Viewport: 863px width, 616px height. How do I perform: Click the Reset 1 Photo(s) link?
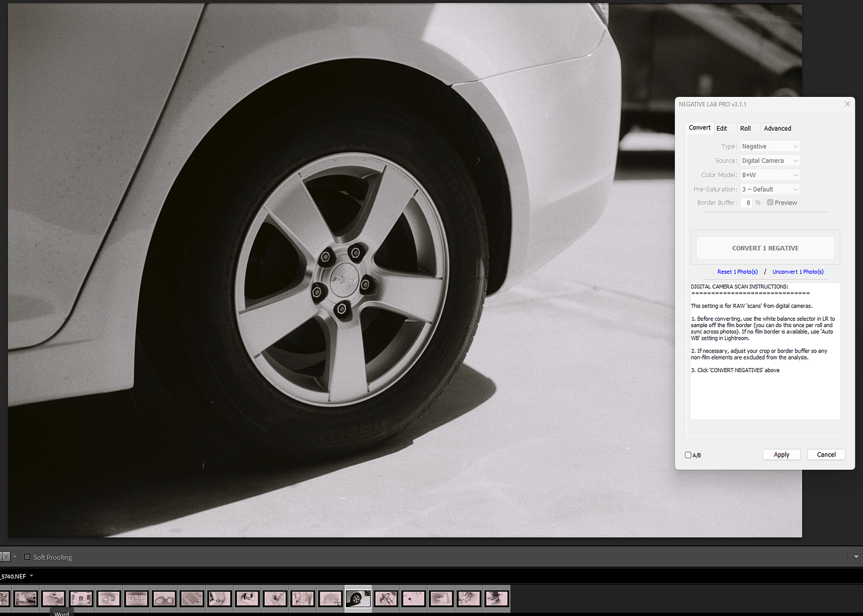point(737,271)
